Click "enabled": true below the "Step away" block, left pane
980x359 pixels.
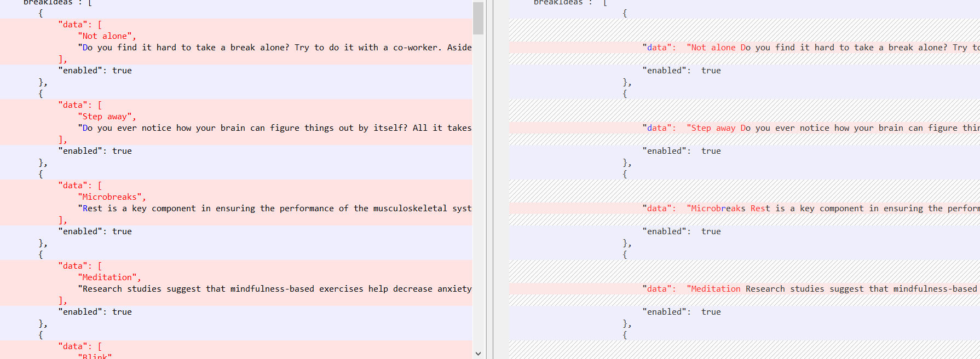point(95,151)
